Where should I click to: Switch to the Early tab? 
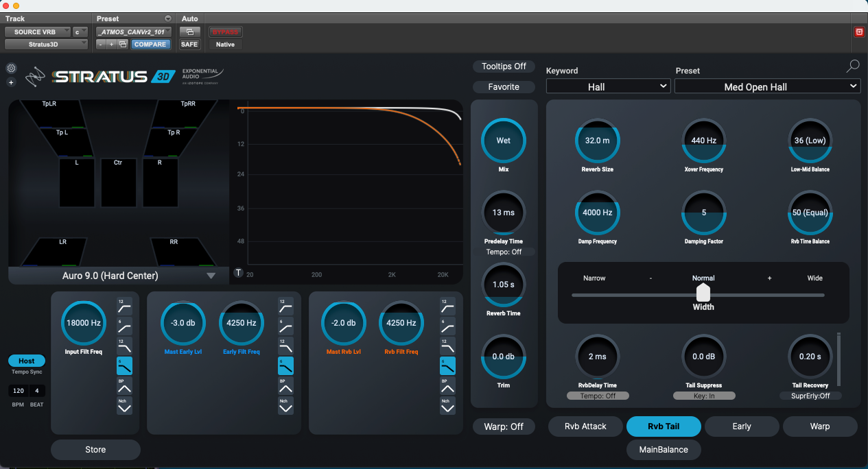coord(742,426)
